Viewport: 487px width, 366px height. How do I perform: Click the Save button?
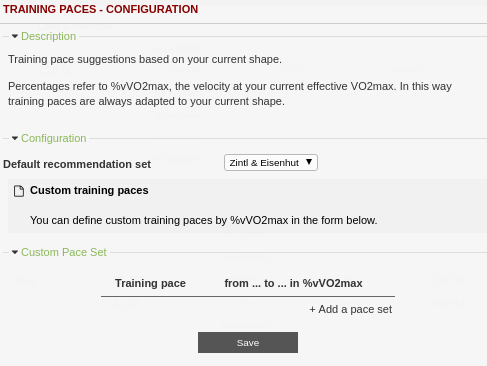point(248,342)
